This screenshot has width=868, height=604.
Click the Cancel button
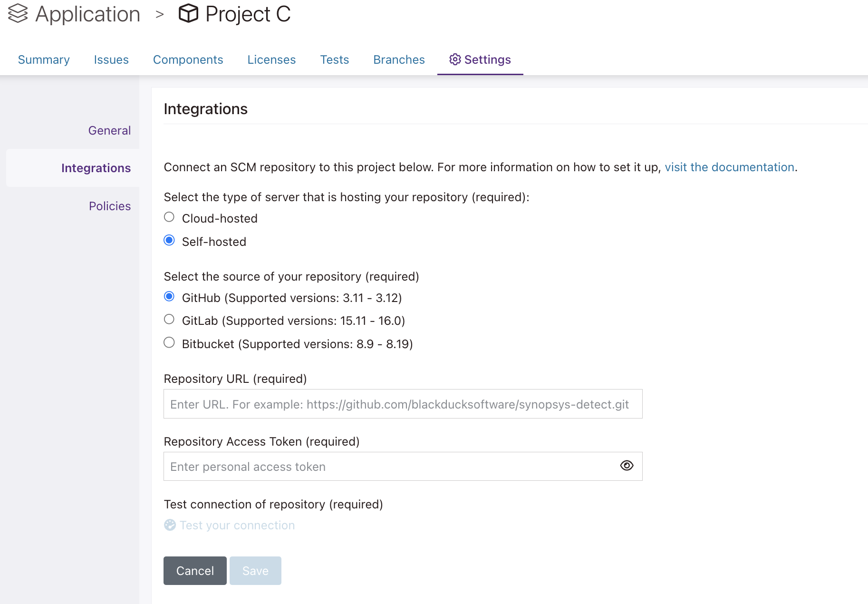click(195, 571)
